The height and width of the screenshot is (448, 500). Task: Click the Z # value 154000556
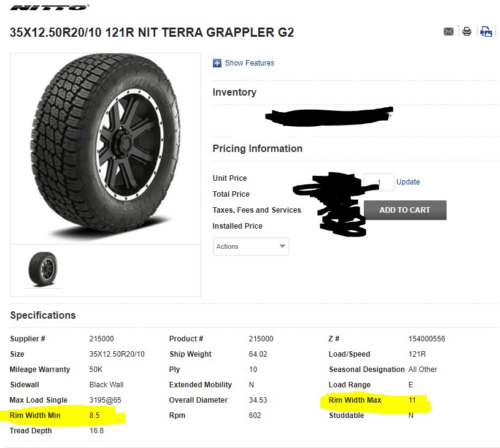[426, 339]
